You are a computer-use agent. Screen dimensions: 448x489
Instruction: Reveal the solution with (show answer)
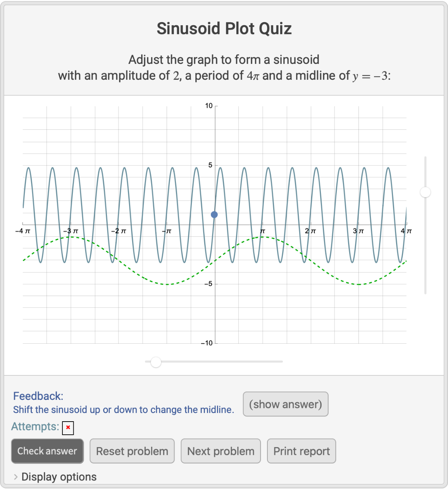coord(286,404)
